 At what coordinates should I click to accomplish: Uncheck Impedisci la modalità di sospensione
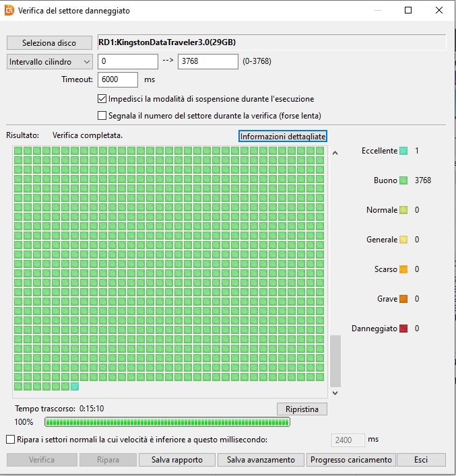point(102,99)
